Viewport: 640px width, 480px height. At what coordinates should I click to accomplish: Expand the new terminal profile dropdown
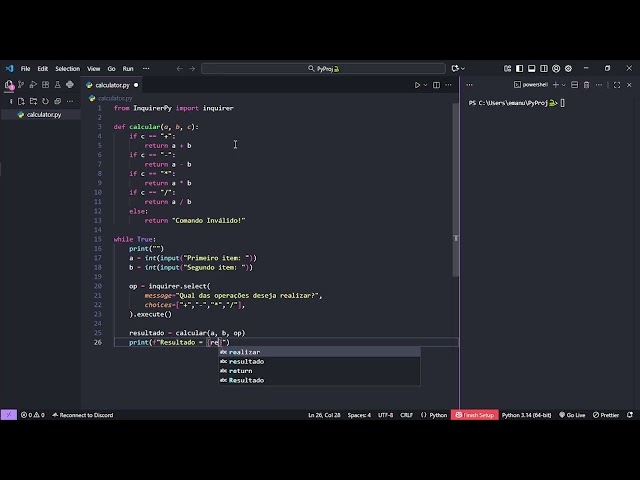click(x=564, y=85)
